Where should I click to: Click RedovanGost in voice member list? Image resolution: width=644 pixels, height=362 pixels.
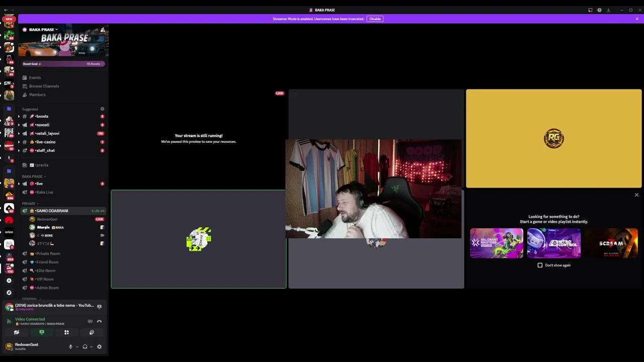point(67,219)
